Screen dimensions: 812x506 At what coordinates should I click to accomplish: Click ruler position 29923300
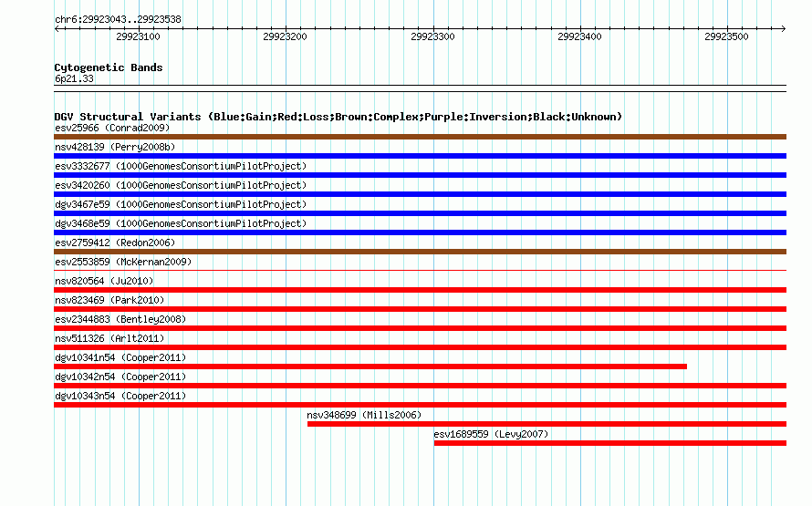(x=432, y=36)
